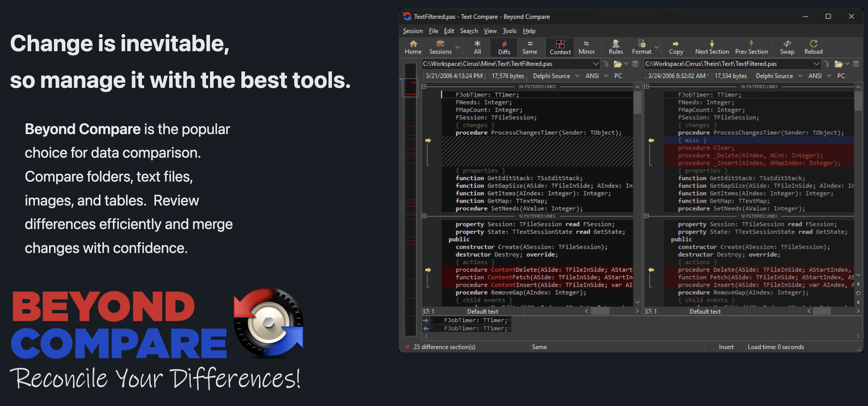Open the Sessions toolbar button

[x=440, y=47]
